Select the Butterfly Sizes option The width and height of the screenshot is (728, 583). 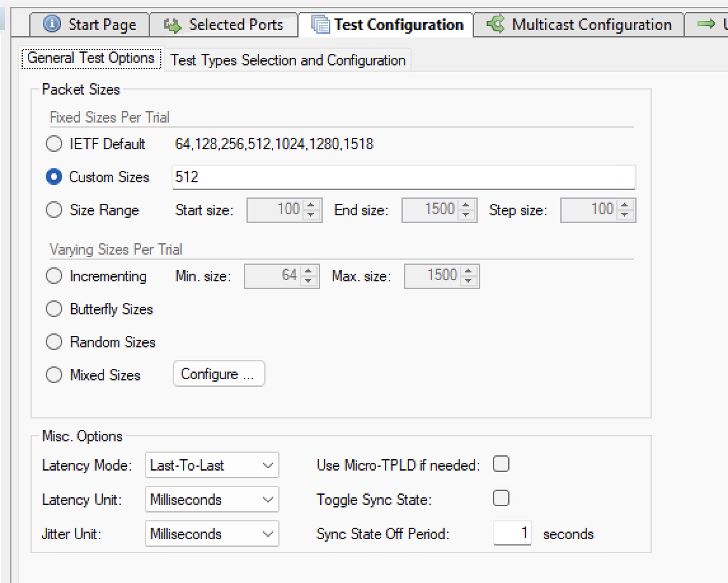54,309
